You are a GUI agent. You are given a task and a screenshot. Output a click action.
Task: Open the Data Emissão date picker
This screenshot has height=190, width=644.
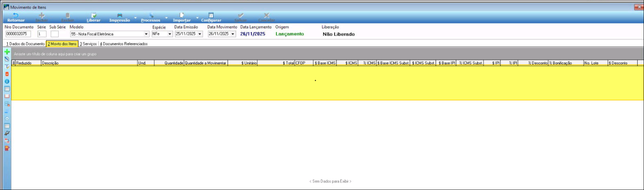(x=200, y=34)
